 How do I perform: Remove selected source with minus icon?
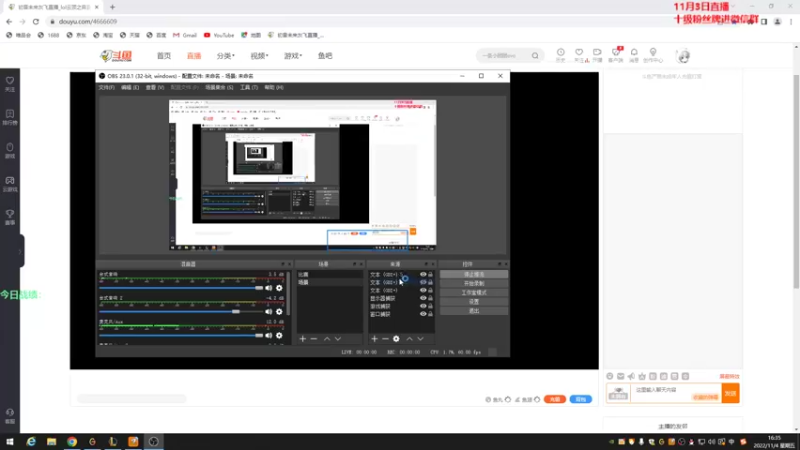[385, 339]
